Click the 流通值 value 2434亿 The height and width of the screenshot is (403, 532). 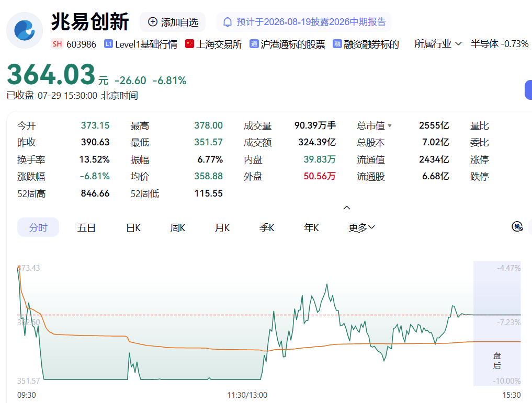coord(434,159)
